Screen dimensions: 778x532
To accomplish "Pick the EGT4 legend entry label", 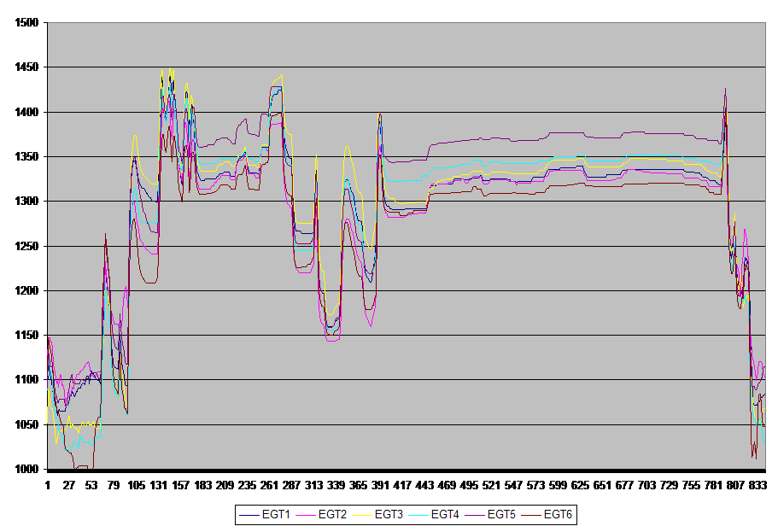I will coord(444,514).
